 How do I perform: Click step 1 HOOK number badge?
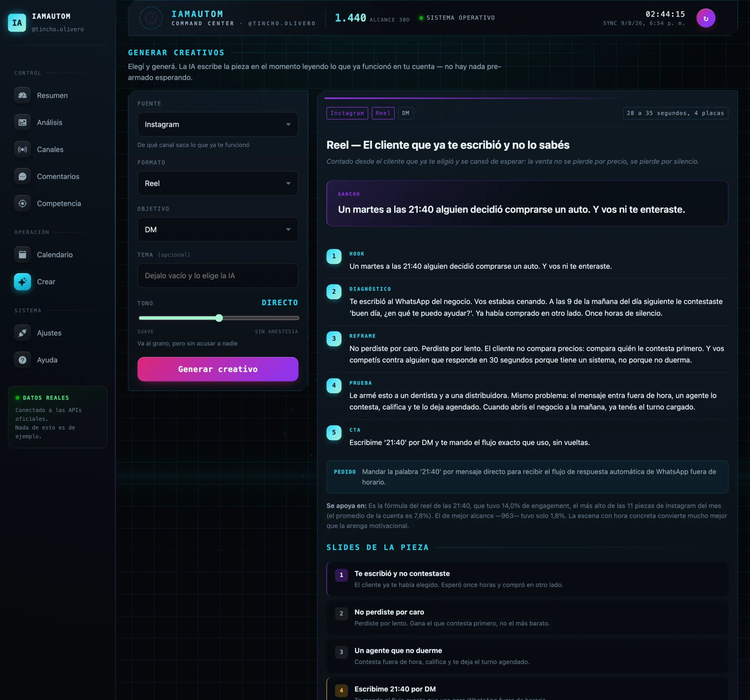(x=334, y=256)
